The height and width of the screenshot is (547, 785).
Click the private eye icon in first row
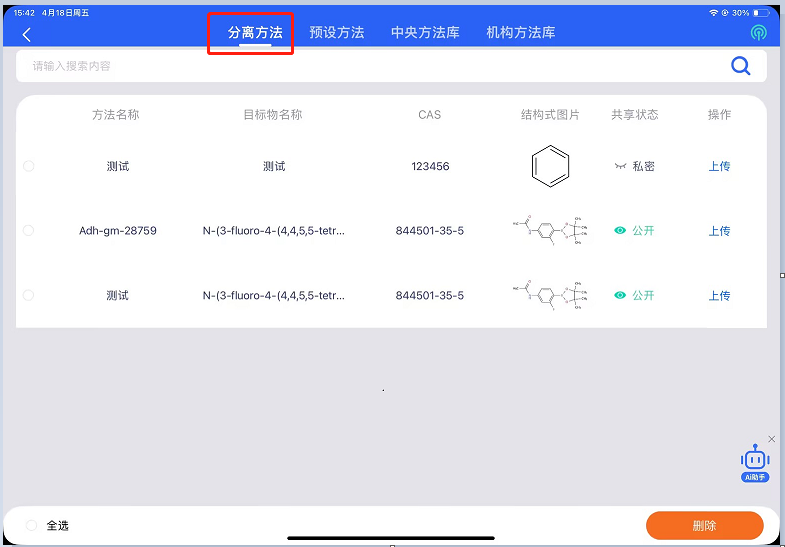tap(620, 166)
